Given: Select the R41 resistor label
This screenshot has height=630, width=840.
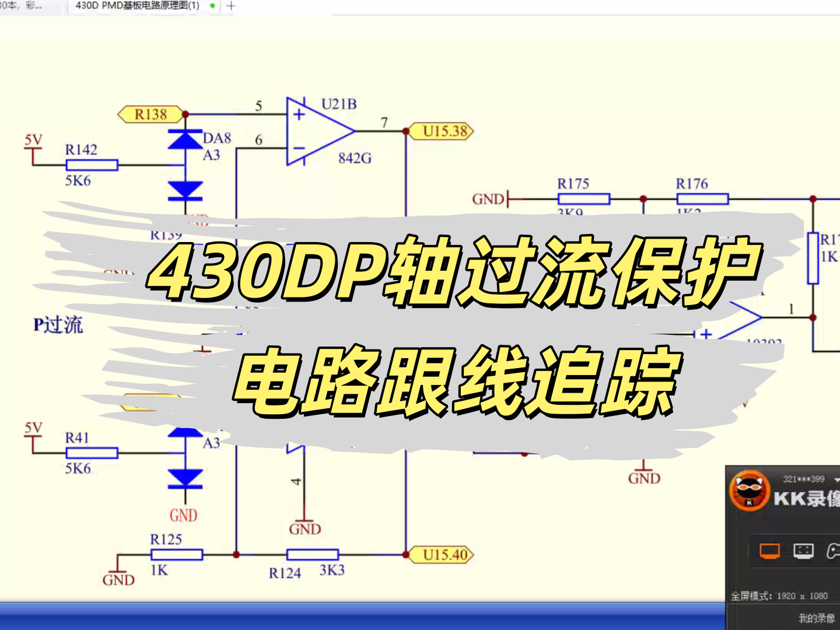Looking at the screenshot, I should coord(77,438).
